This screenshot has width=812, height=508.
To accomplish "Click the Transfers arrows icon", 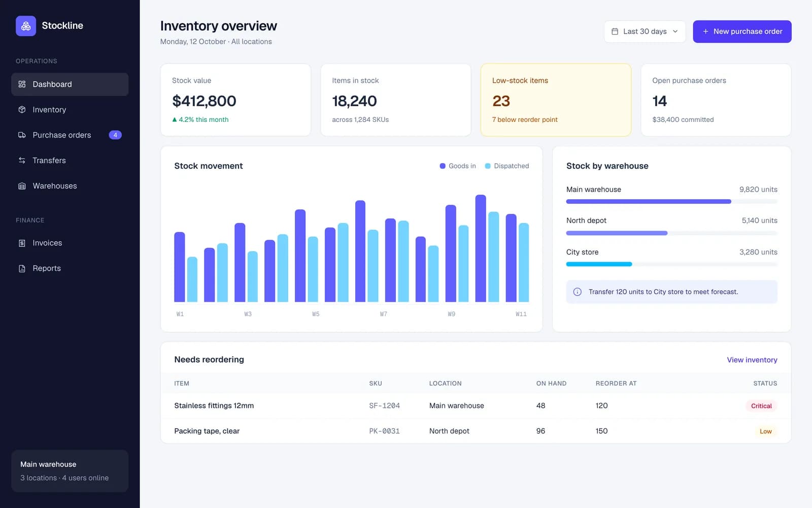I will point(22,161).
